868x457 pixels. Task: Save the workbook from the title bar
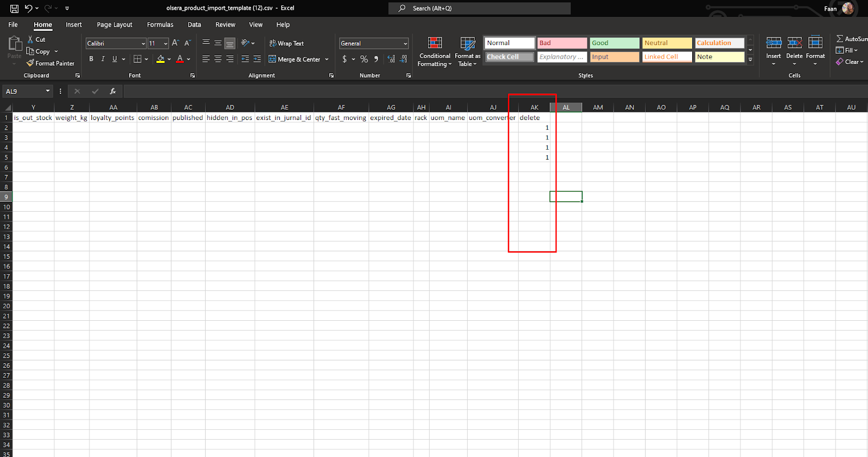pos(14,8)
